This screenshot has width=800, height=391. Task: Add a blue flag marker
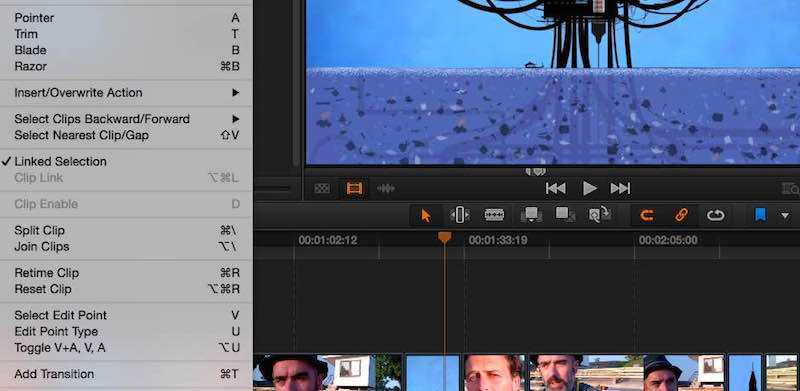760,215
